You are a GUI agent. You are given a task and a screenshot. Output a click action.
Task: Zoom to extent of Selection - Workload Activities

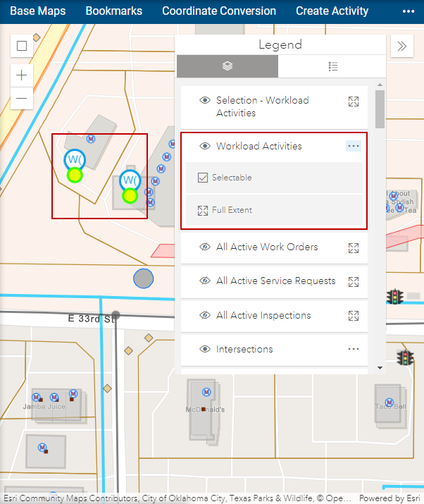tap(354, 102)
